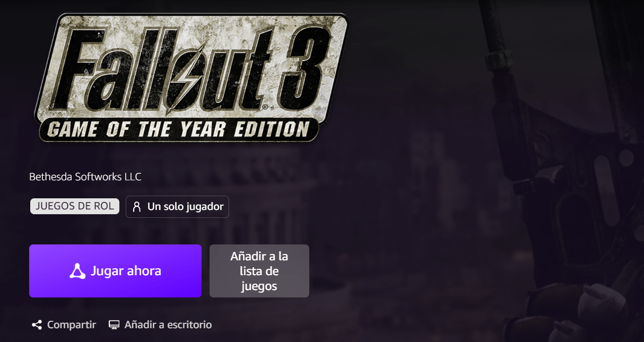Select the Un solo jugador tag
The height and width of the screenshot is (342, 644).
(x=177, y=207)
